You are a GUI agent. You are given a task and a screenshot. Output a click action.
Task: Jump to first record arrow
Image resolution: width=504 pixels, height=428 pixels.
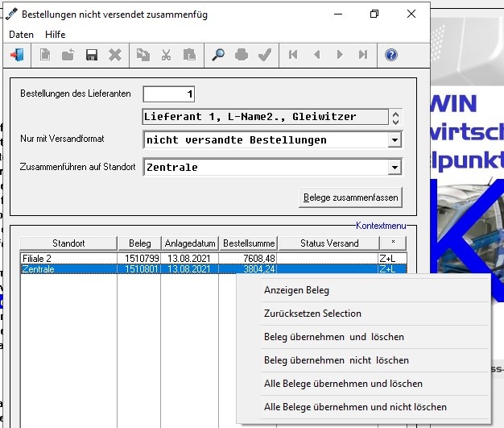[293, 55]
